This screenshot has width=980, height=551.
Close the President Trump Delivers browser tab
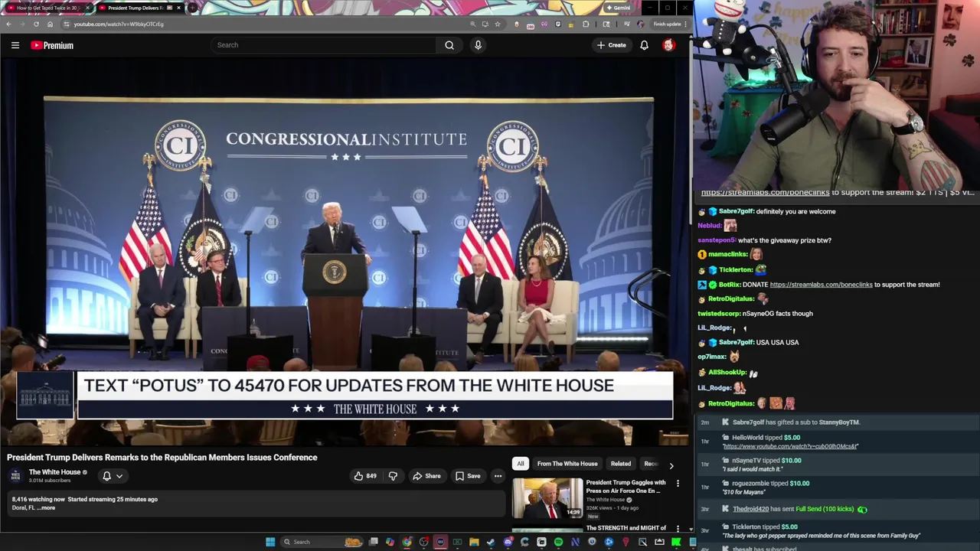click(178, 8)
